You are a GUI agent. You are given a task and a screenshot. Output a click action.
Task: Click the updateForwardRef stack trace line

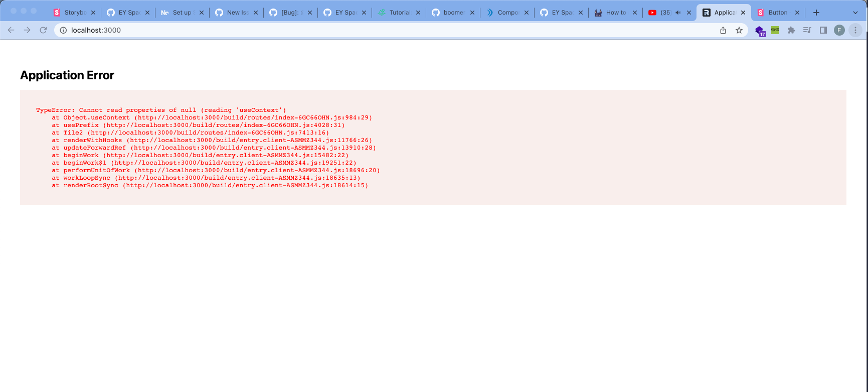(214, 148)
